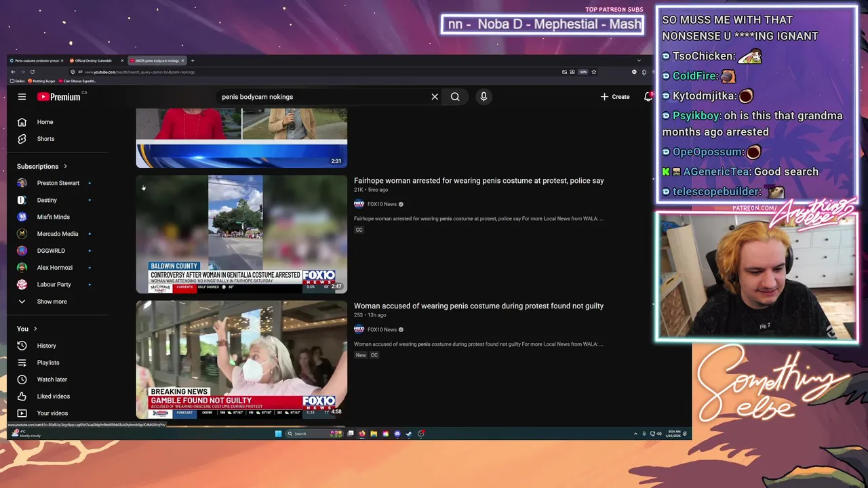Open the taskbar clock and date
Image resolution: width=868 pixels, height=488 pixels.
point(674,434)
